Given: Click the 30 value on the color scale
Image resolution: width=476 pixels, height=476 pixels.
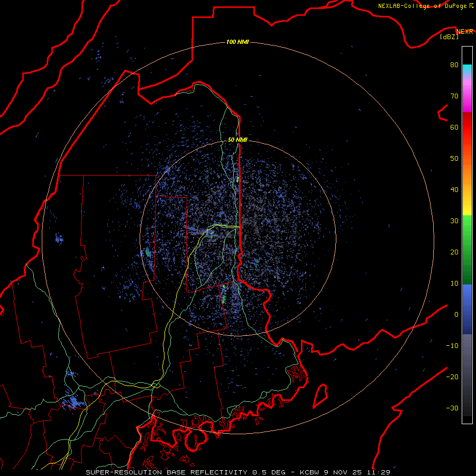Looking at the screenshot, I should coord(454,221).
